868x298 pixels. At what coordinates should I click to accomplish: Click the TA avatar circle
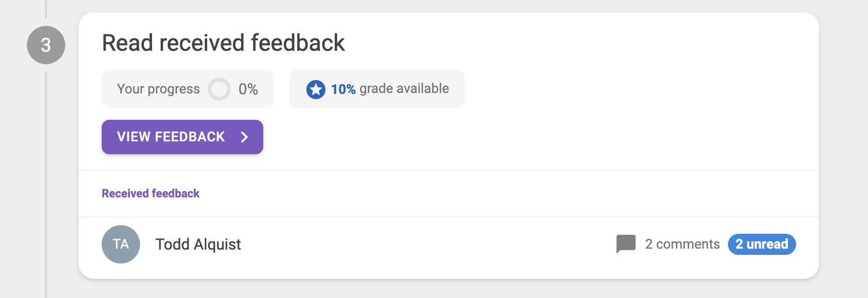(x=121, y=244)
